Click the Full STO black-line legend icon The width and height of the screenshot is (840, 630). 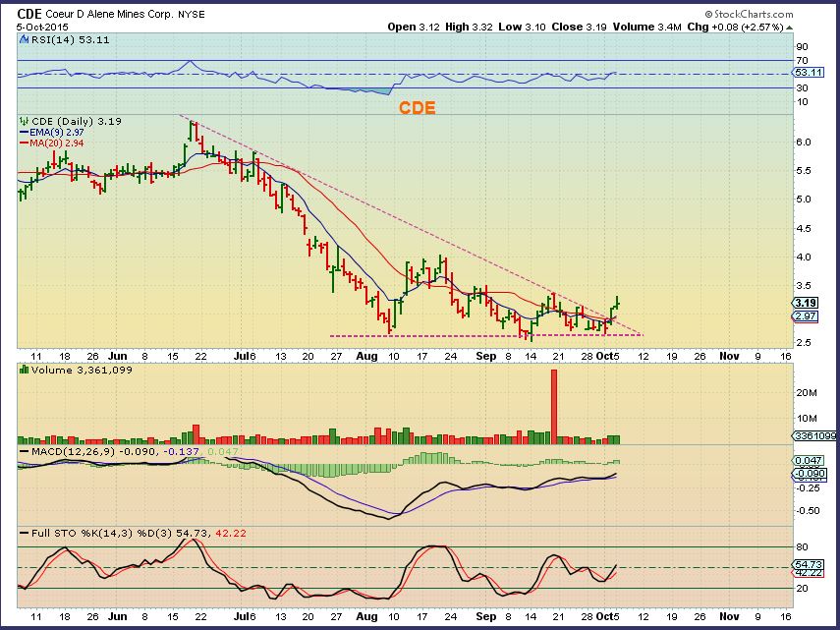click(24, 532)
